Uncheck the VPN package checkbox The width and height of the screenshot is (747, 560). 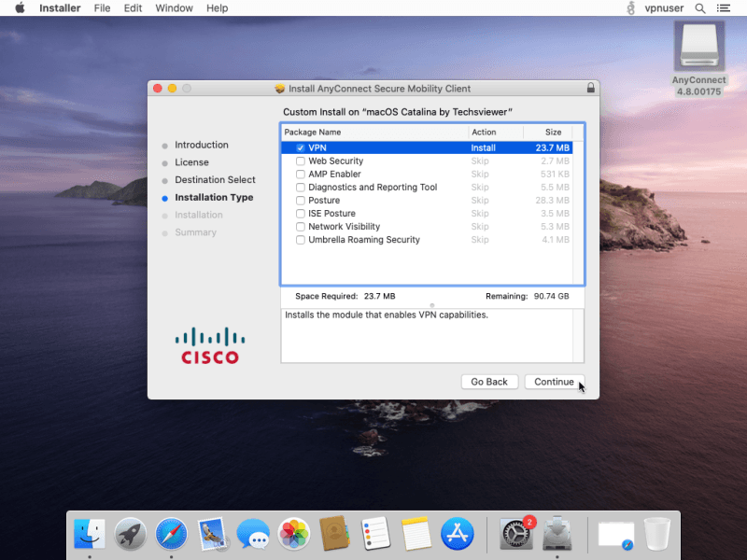(300, 148)
